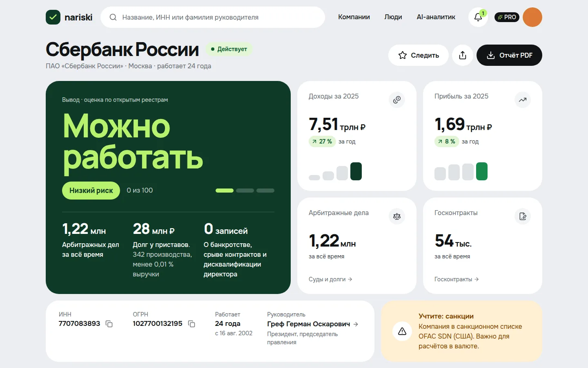This screenshot has height=368, width=588.
Task: Click the trend icon on Прибыль card
Action: point(523,100)
